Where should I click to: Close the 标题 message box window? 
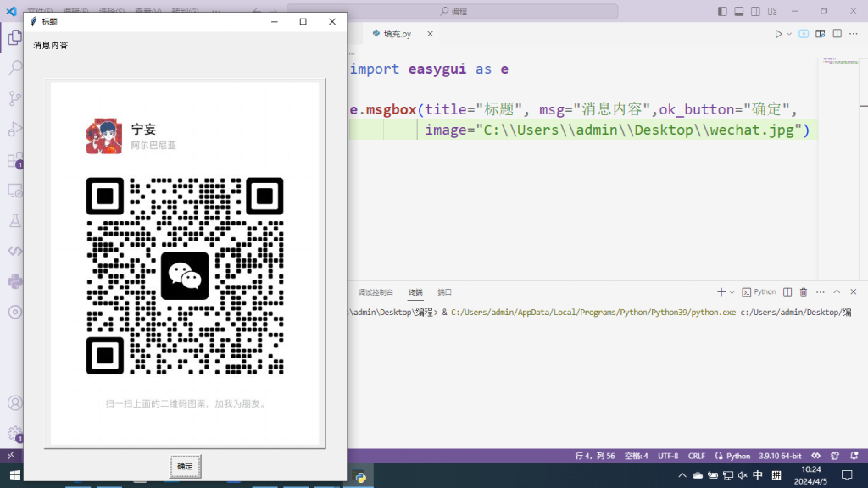(332, 21)
